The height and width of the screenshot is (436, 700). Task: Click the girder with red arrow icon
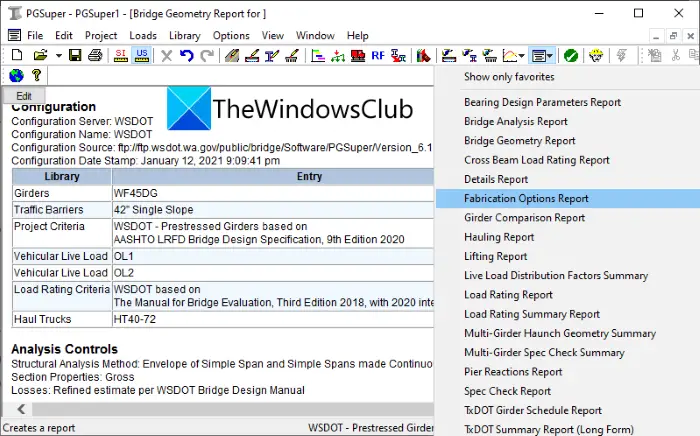click(x=398, y=56)
